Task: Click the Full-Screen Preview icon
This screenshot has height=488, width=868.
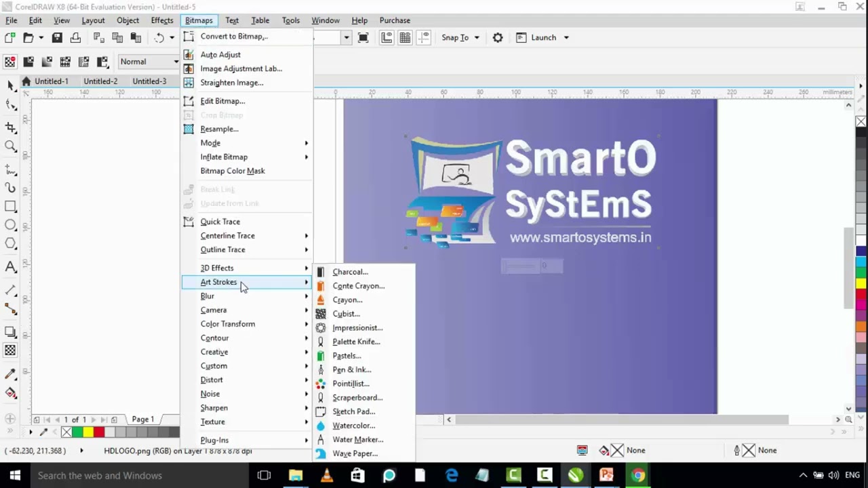Action: (x=363, y=38)
